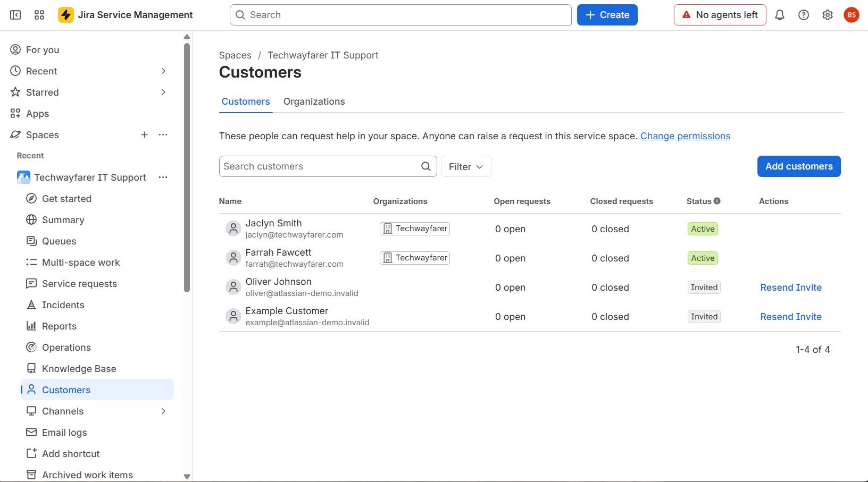Viewport: 868px width, 482px height.
Task: Open the more options dots beside Spaces
Action: 163,135
